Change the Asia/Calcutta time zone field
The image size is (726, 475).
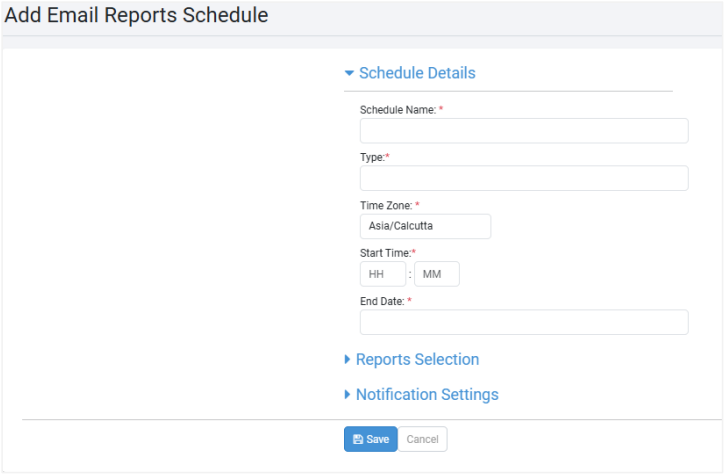tap(426, 226)
